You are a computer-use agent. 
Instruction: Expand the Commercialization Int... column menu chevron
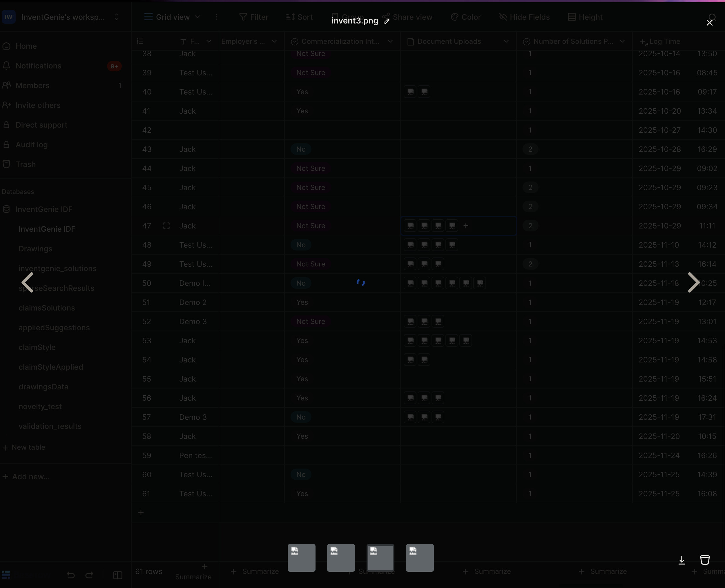[390, 41]
